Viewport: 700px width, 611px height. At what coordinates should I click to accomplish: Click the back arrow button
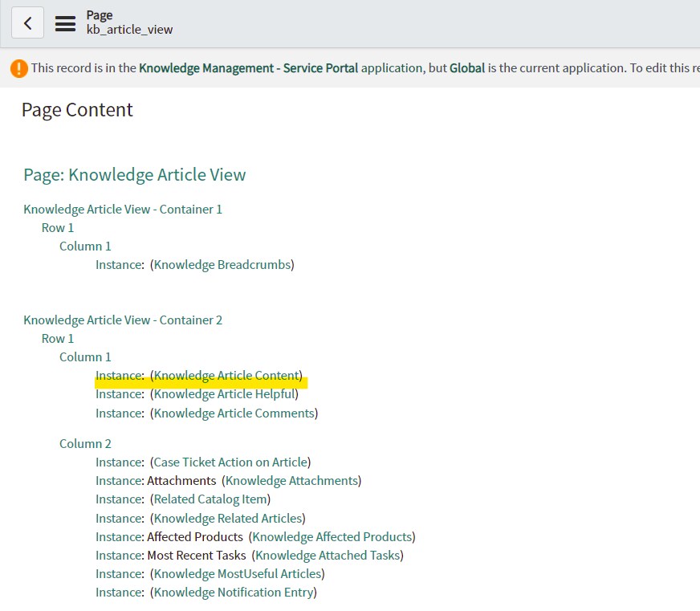tap(27, 23)
